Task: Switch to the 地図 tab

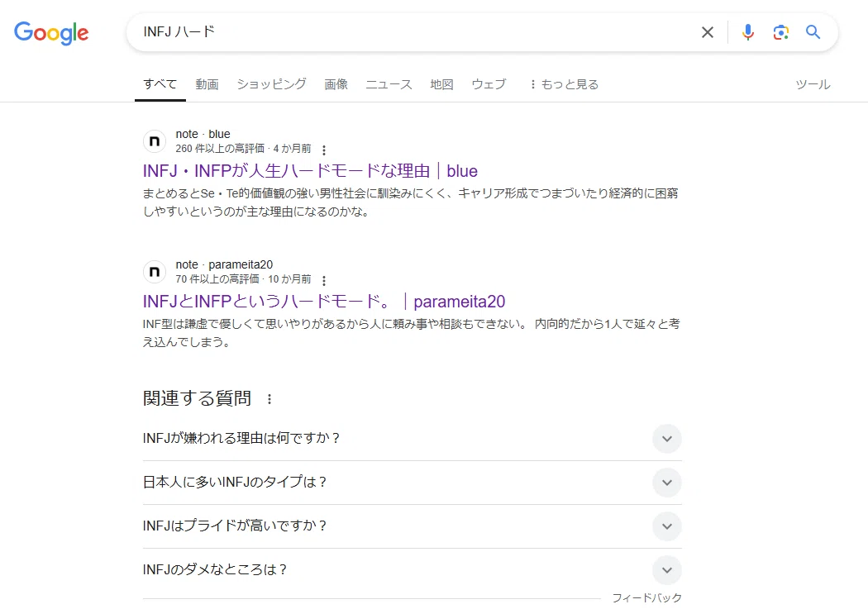Action: (x=441, y=84)
